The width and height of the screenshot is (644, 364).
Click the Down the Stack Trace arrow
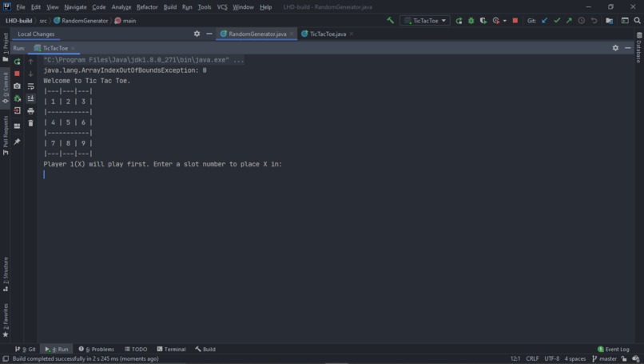(x=31, y=74)
